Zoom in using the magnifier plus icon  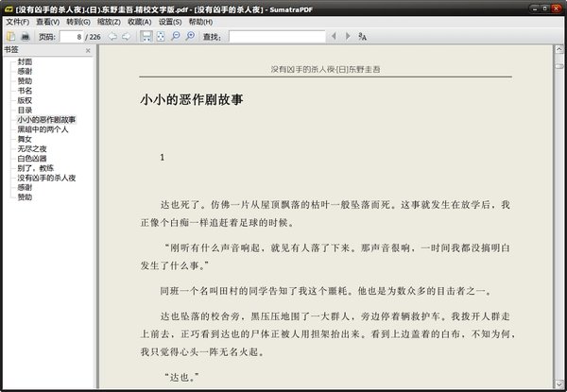click(190, 36)
